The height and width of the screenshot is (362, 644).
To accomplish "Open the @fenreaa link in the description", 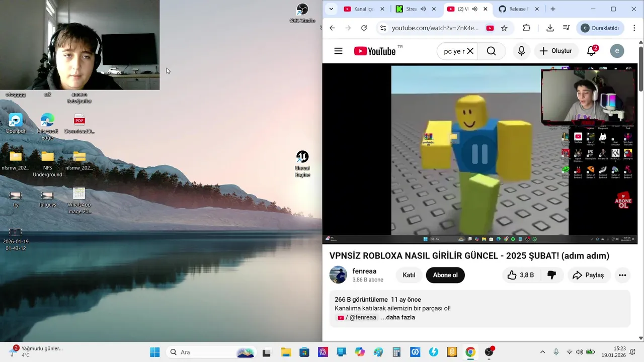I will coord(357,317).
